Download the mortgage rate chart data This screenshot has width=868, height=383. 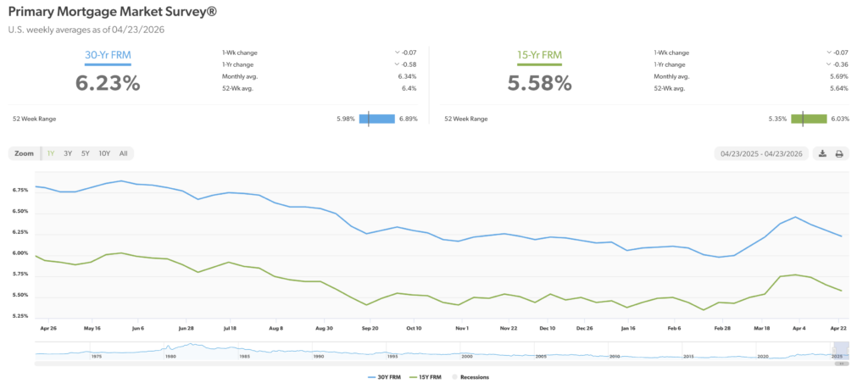click(822, 153)
